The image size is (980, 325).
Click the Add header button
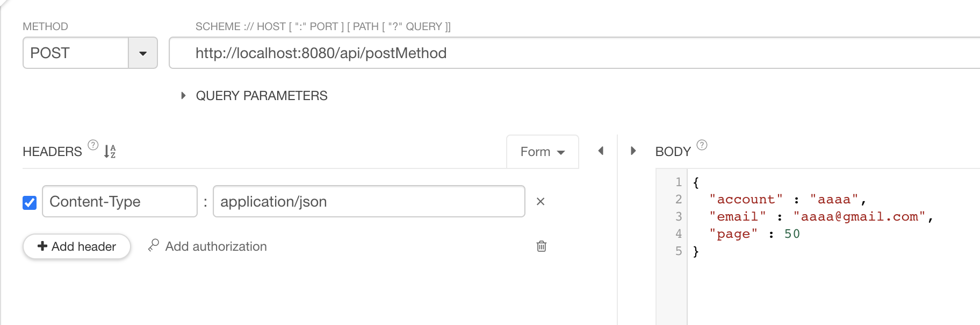click(x=77, y=246)
